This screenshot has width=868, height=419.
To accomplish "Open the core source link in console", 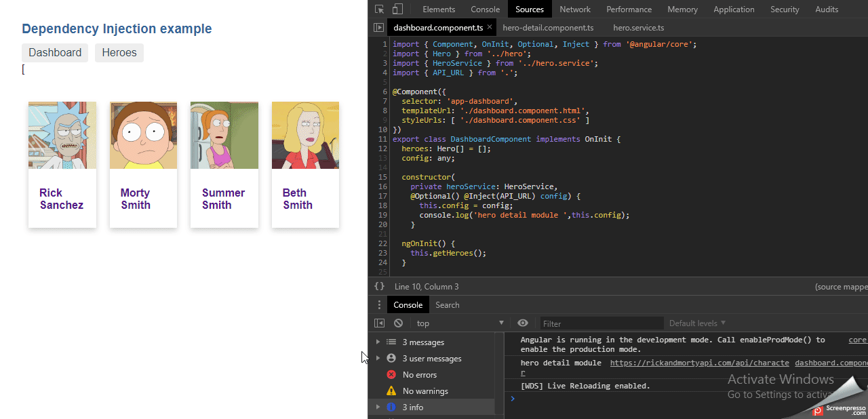I will click(x=858, y=340).
